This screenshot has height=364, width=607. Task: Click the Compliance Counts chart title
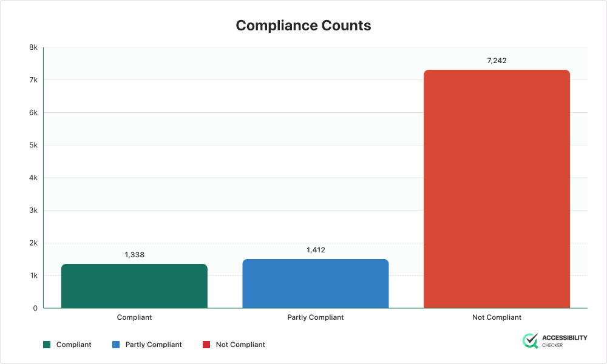coord(303,25)
